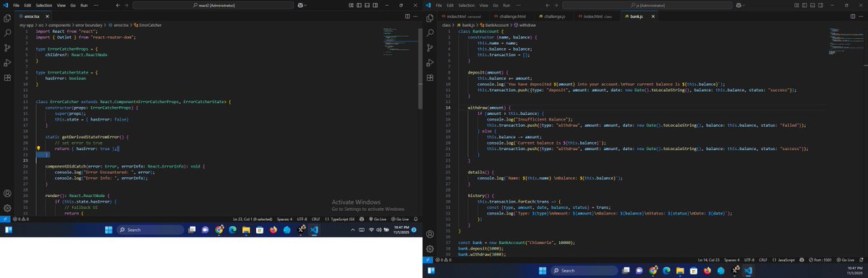Click the Windows taskbar Search box on left
Screen dimensions: 868x278
pyautogui.click(x=150, y=230)
